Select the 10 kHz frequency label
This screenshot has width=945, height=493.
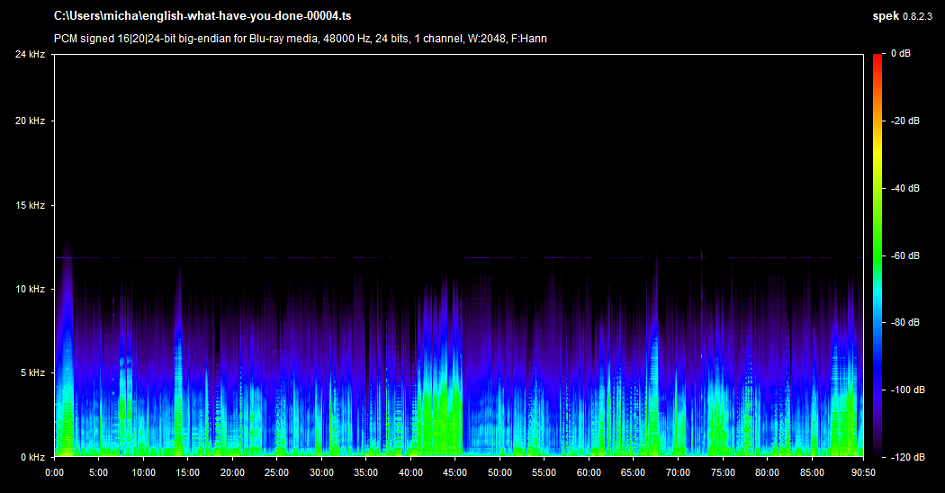(x=29, y=289)
